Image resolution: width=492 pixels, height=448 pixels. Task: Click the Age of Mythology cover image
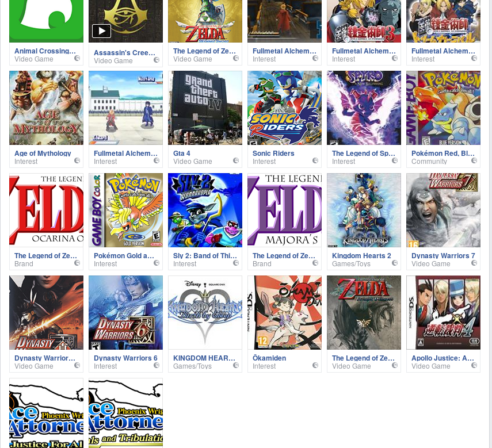pyautogui.click(x=47, y=108)
